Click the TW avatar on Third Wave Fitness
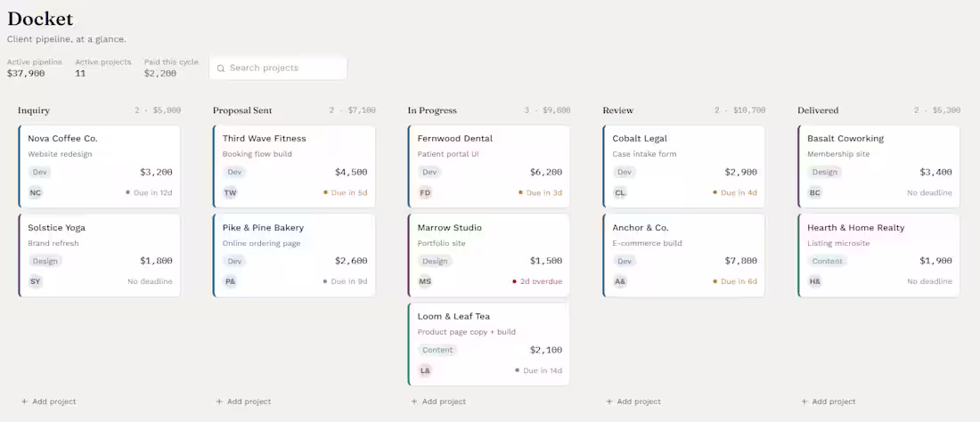 (x=231, y=193)
